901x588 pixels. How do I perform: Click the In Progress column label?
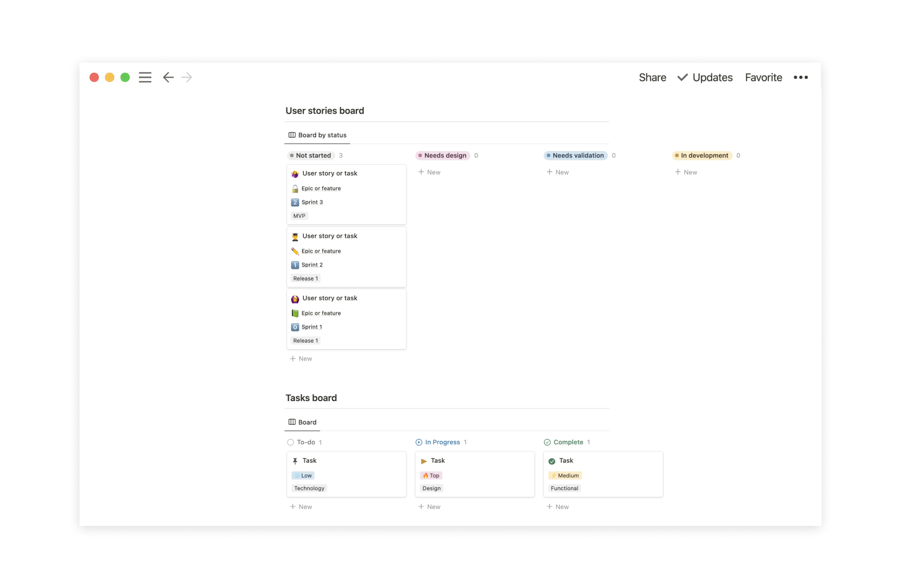click(442, 442)
